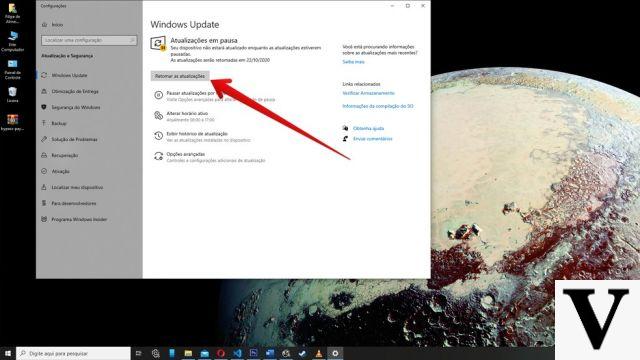
Task: Open Alterar horário ativo option
Action: (x=184, y=116)
